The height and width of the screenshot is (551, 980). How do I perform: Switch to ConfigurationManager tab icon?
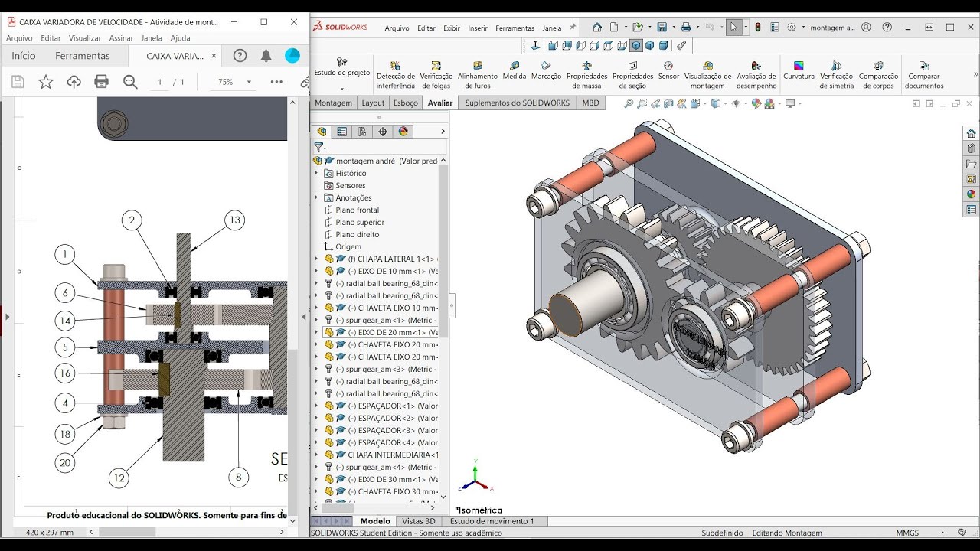pos(363,132)
